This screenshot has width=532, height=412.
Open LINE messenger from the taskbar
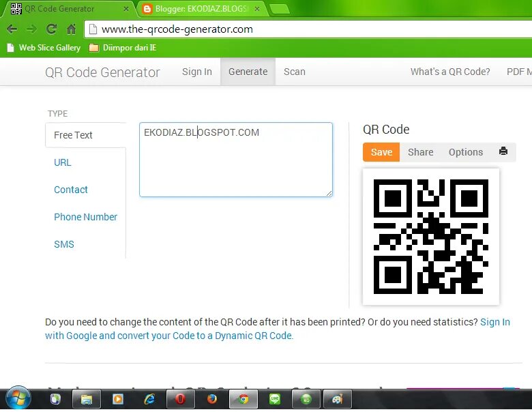pyautogui.click(x=275, y=400)
